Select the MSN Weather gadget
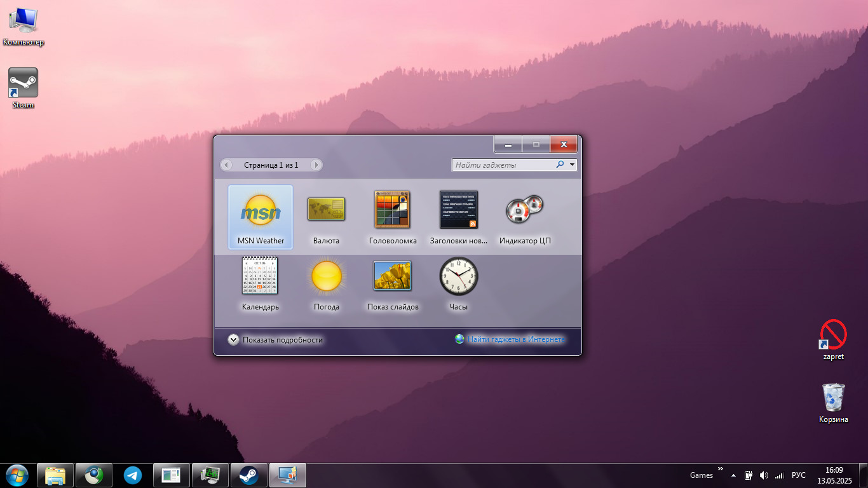 click(x=261, y=217)
